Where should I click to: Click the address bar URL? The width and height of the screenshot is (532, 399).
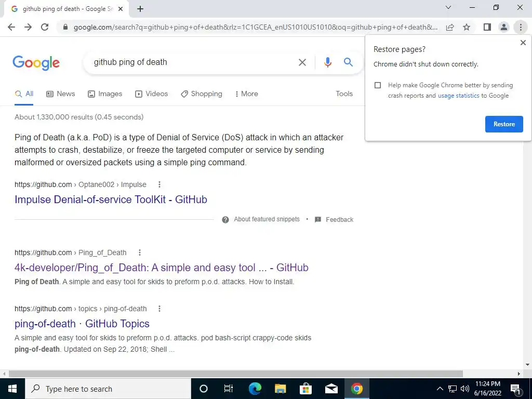coord(256,27)
